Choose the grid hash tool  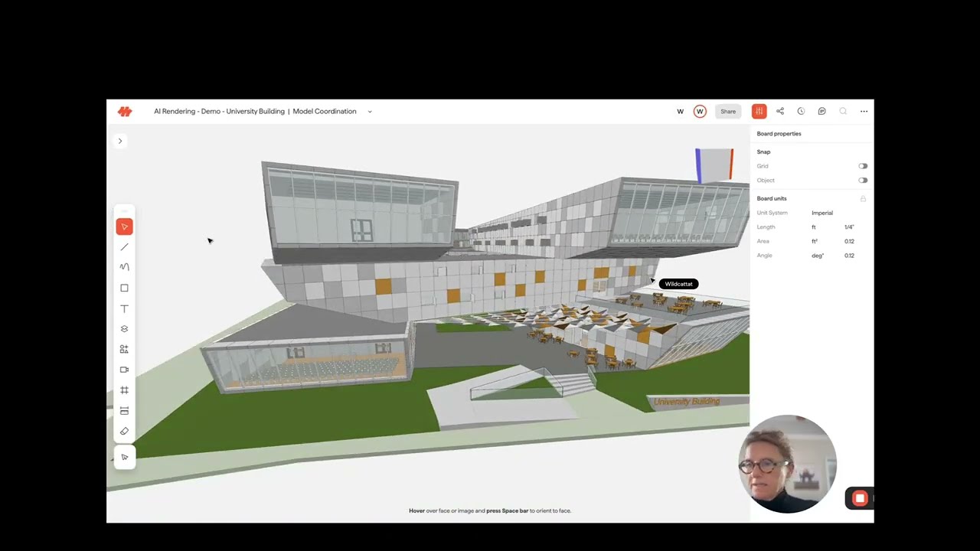[x=124, y=390]
